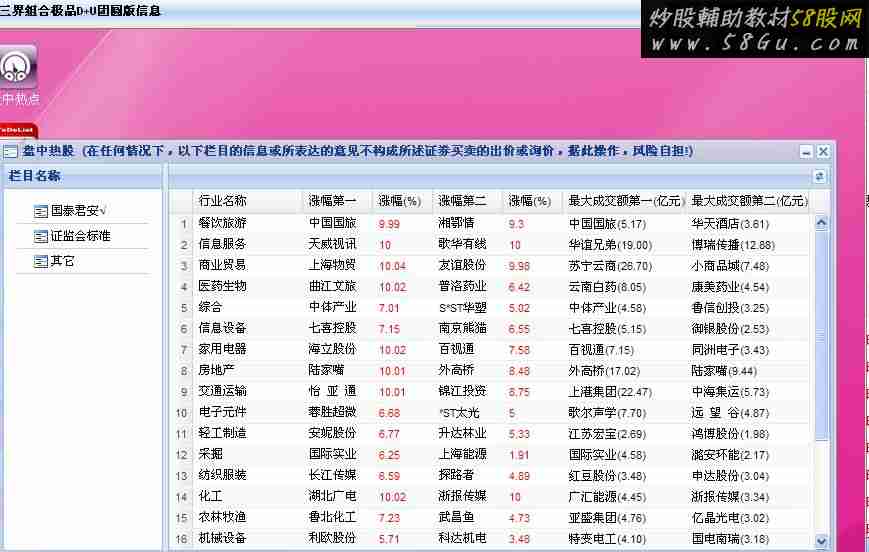Image resolution: width=869 pixels, height=552 pixels.
Task: Click the red ToDoList tag
Action: point(18,130)
